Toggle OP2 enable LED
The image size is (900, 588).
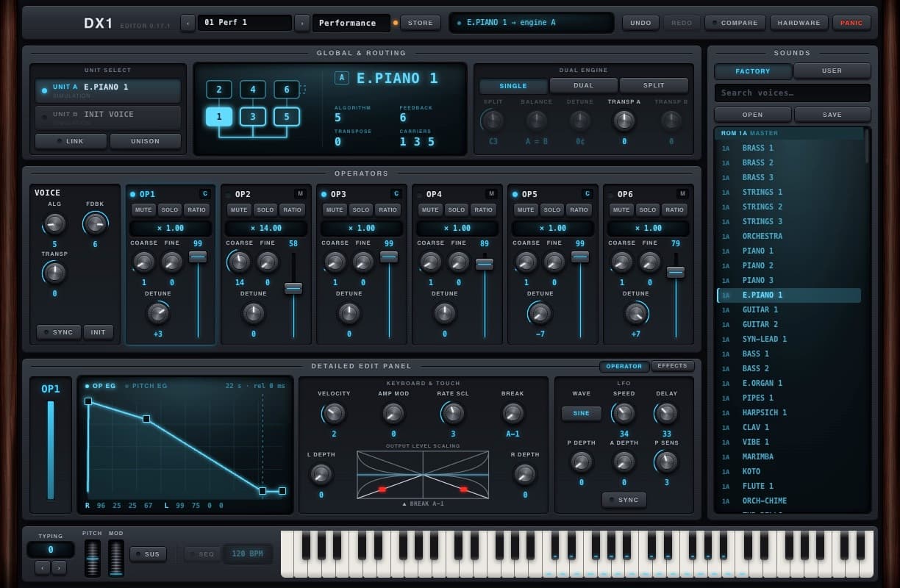[229, 194]
